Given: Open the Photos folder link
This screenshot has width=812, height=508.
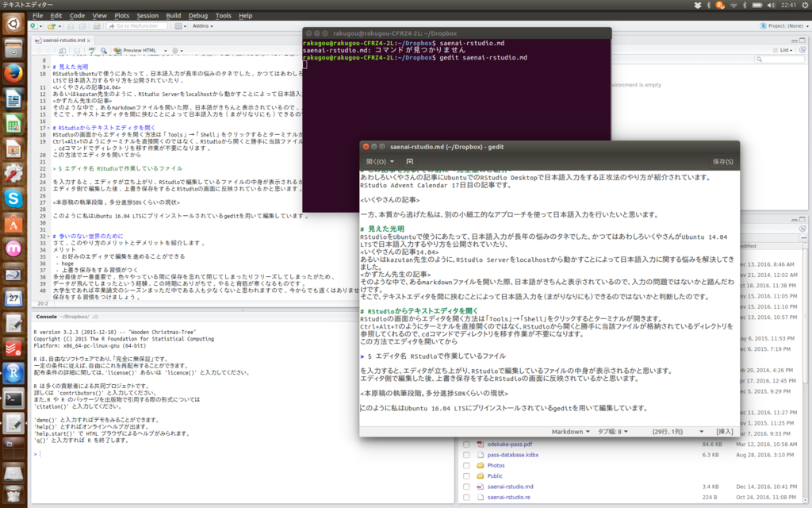Looking at the screenshot, I should pyautogui.click(x=496, y=465).
